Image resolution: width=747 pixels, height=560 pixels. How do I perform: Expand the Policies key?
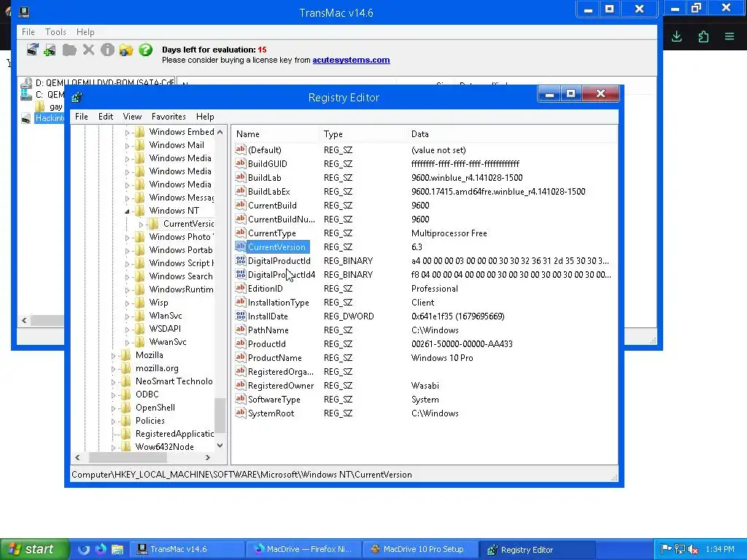(113, 421)
